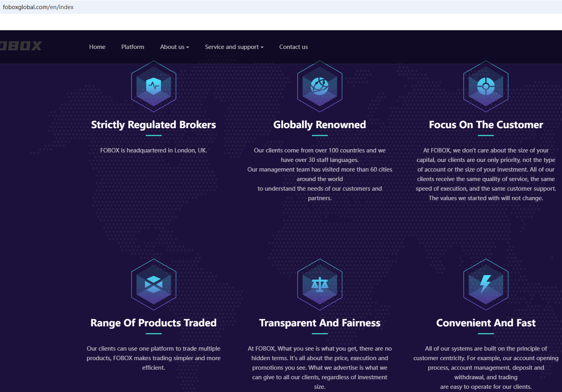The height and width of the screenshot is (392, 562).
Task: Click the FOBOX logo in header
Action: [21, 46]
